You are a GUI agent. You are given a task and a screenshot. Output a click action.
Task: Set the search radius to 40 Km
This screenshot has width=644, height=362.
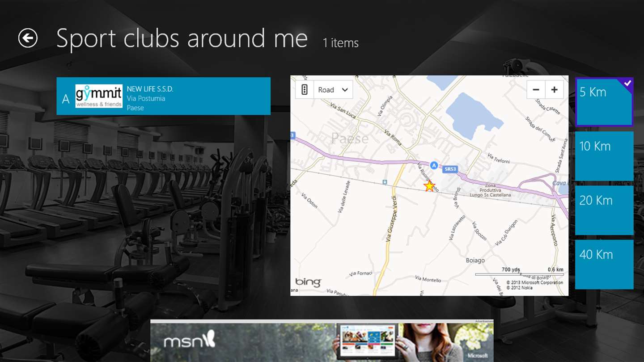click(604, 264)
